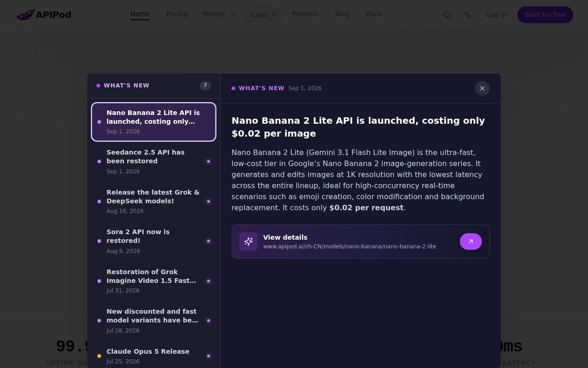Open the Code external link
588x368 pixels.
(264, 15)
